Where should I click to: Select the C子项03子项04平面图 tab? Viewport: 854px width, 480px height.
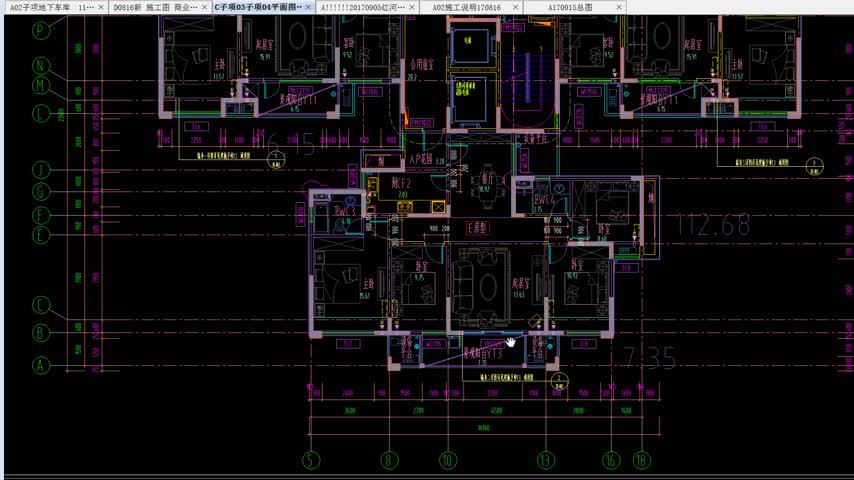tap(256, 7)
